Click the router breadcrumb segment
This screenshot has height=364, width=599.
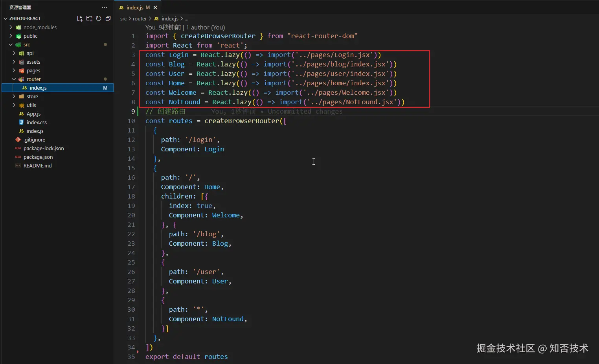coord(140,18)
